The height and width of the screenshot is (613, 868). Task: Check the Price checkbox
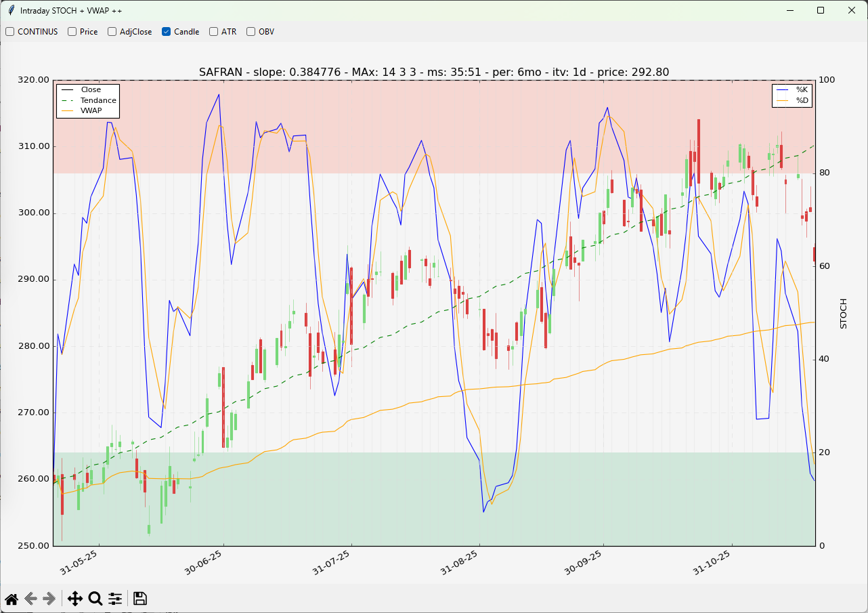coord(72,32)
